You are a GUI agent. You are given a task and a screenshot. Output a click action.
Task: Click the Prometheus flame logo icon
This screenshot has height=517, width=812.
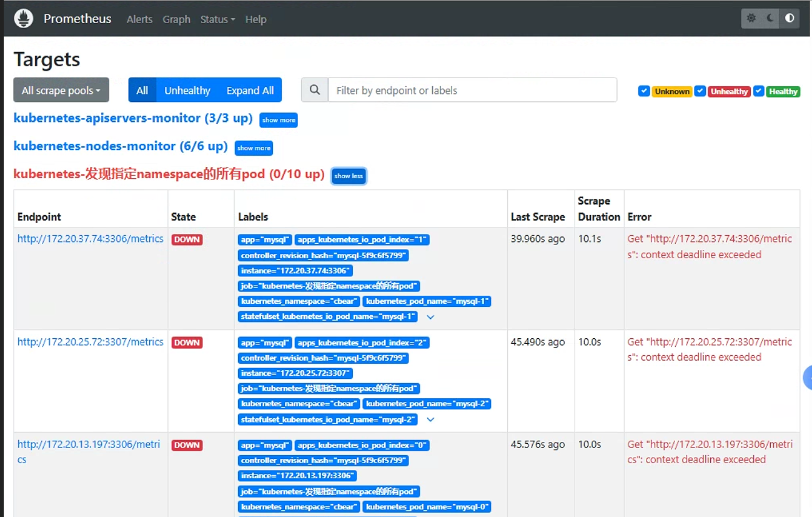(24, 18)
